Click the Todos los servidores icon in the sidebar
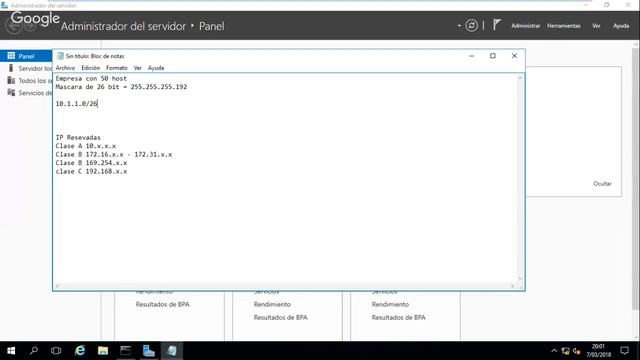 click(11, 80)
